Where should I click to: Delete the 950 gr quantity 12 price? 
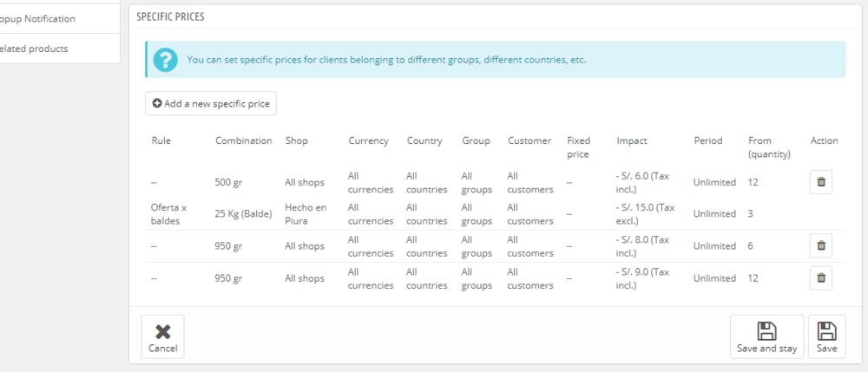coord(821,278)
